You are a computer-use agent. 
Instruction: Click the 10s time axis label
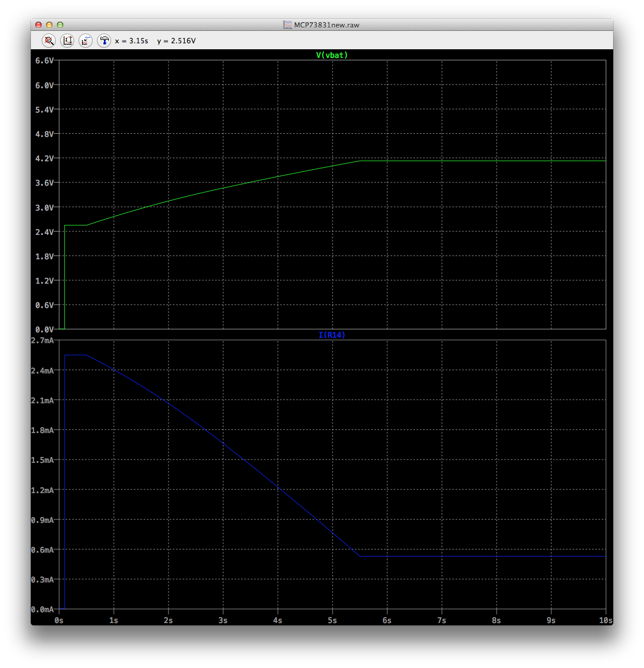[x=606, y=620]
